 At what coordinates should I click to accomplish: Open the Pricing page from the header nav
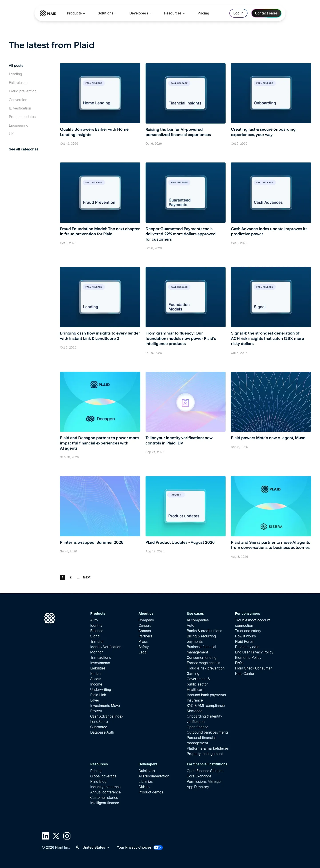point(203,14)
